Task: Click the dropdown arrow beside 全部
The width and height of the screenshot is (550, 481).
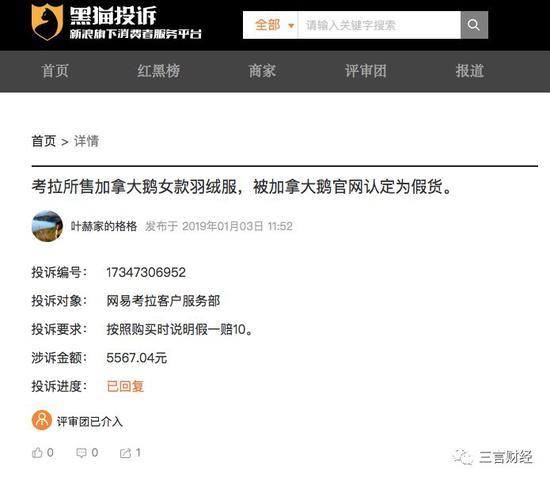Action: point(291,26)
